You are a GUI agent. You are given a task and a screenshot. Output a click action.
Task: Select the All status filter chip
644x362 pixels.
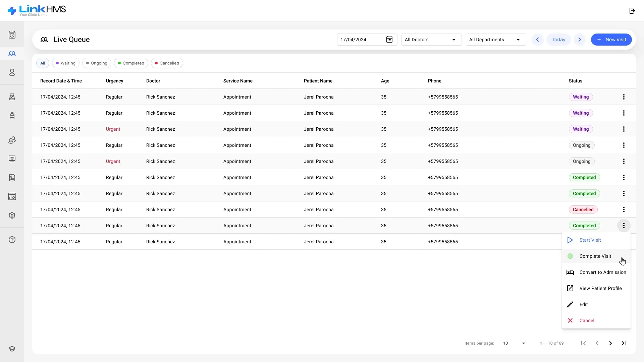(43, 63)
